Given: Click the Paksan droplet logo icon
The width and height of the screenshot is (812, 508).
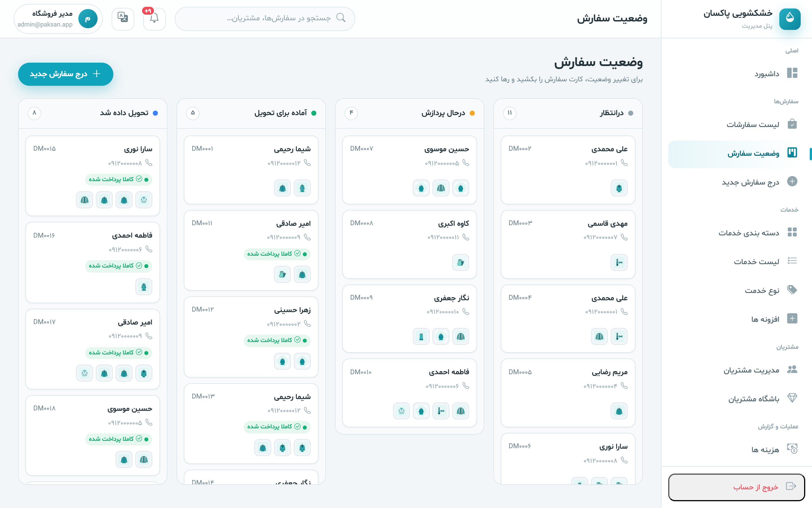Looking at the screenshot, I should coord(790,19).
